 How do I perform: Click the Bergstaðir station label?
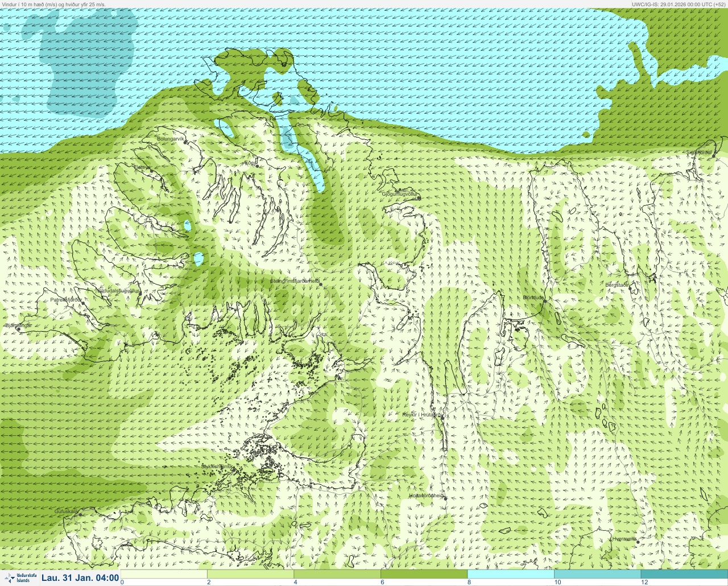pos(617,284)
